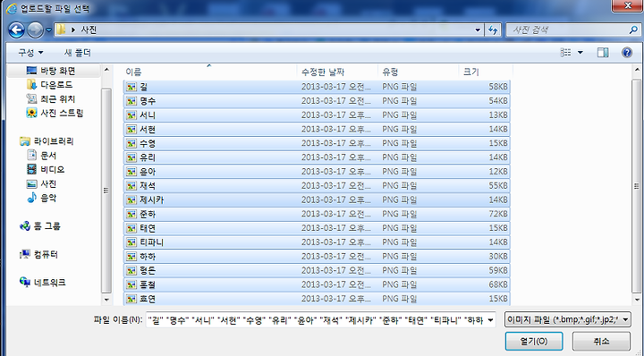Open the 비디오 library

[46, 169]
